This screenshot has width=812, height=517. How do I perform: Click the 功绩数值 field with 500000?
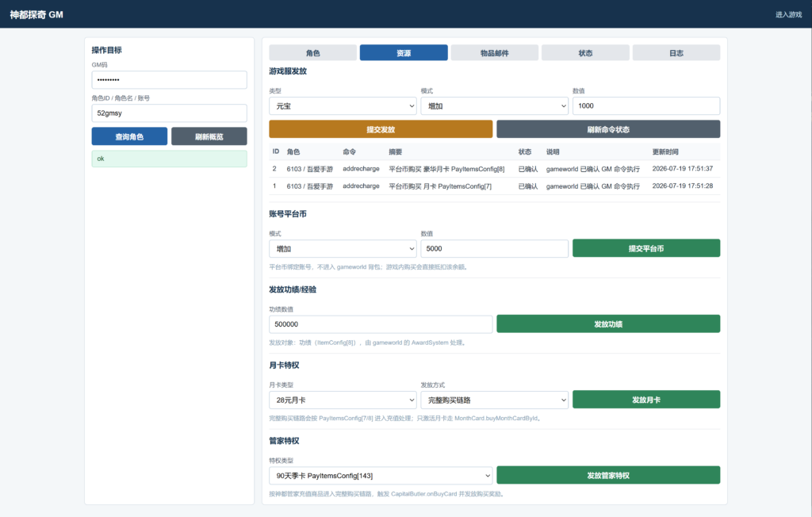click(381, 324)
